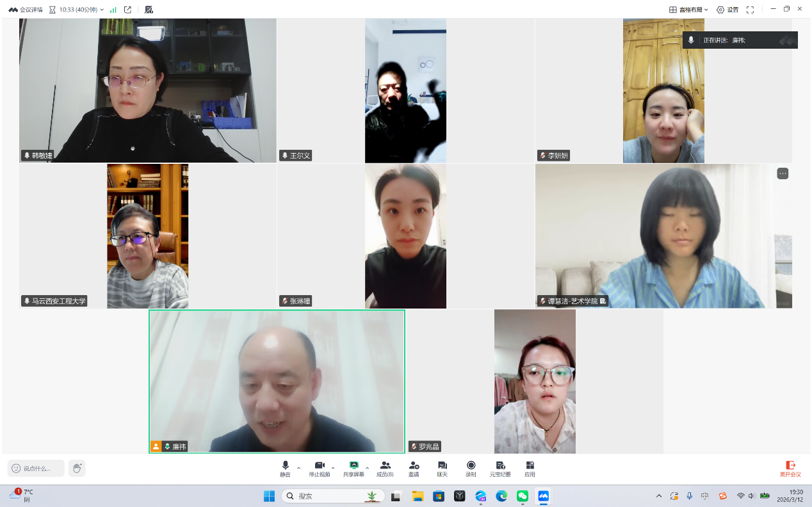Click the network signal strength indicator
812x507 pixels.
[x=113, y=10]
